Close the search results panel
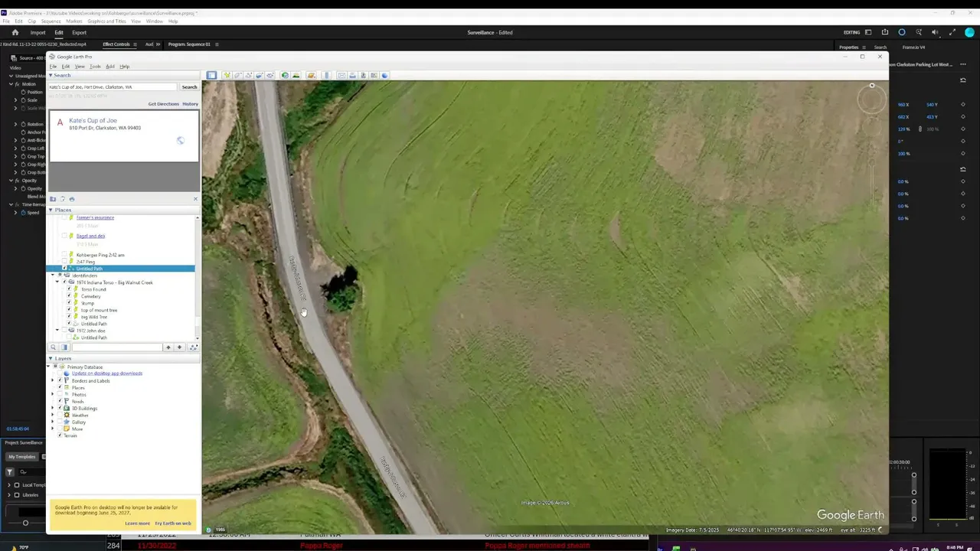This screenshot has width=980, height=551. click(x=195, y=199)
